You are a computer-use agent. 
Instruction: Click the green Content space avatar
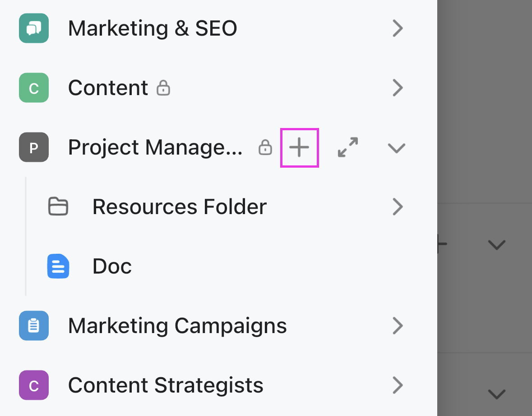(34, 88)
